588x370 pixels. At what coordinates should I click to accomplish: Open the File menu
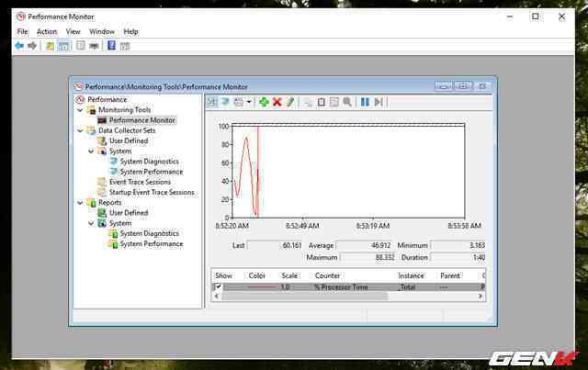point(22,32)
